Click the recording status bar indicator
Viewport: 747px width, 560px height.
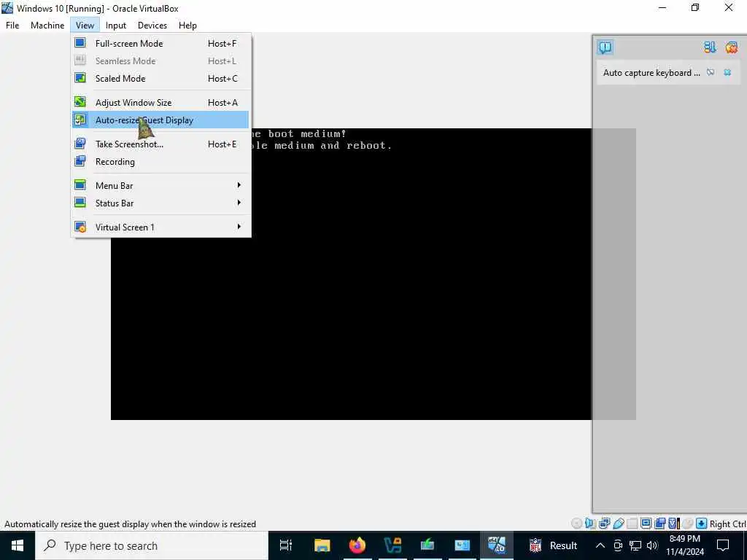[659, 524]
